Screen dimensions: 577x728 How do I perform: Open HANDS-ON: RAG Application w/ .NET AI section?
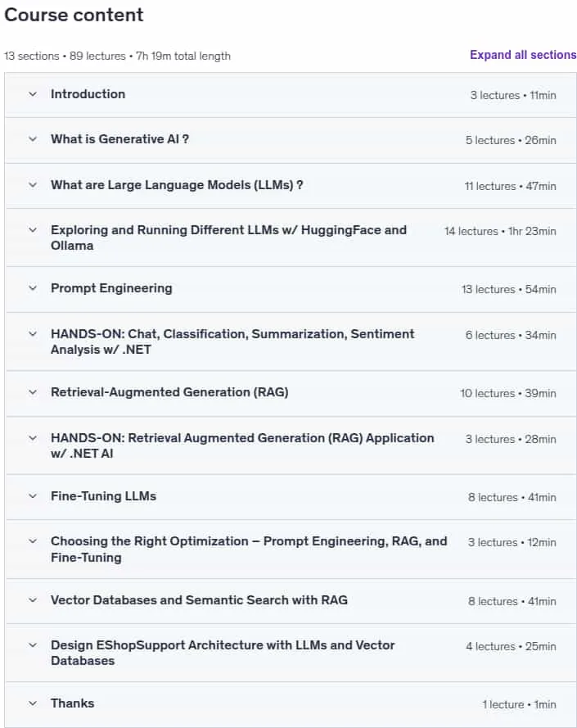[291, 445]
